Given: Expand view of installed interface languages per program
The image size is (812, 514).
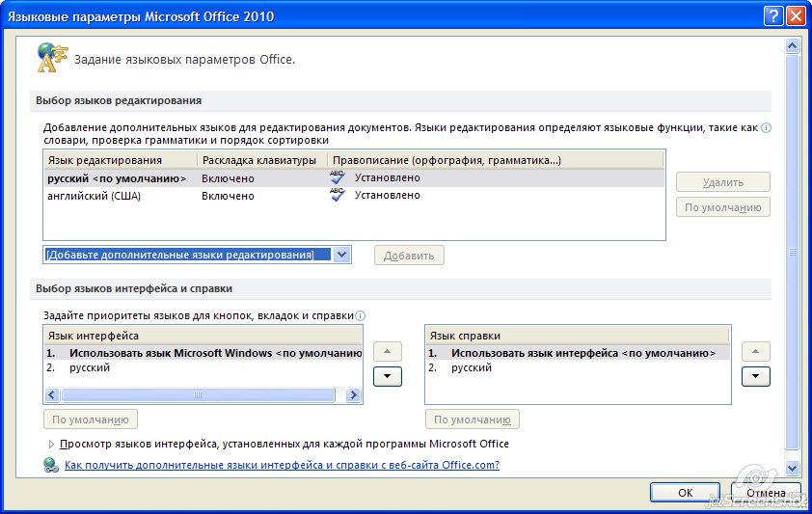Looking at the screenshot, I should 51,445.
